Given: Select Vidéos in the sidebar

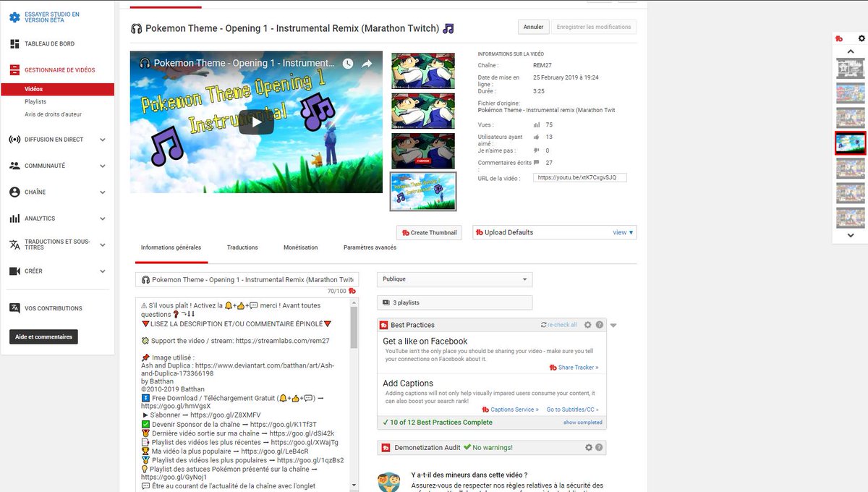Looking at the screenshot, I should (x=58, y=90).
